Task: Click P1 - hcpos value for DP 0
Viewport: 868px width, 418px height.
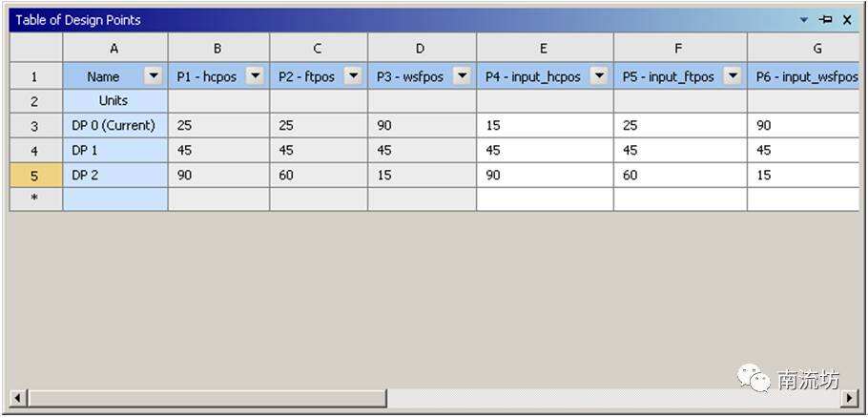Action: point(218,126)
